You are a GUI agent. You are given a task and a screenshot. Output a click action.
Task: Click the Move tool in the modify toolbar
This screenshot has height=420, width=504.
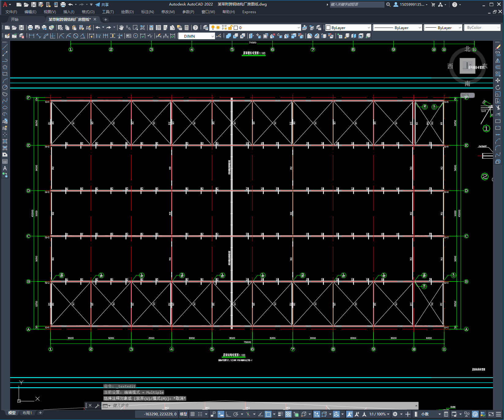click(x=498, y=81)
